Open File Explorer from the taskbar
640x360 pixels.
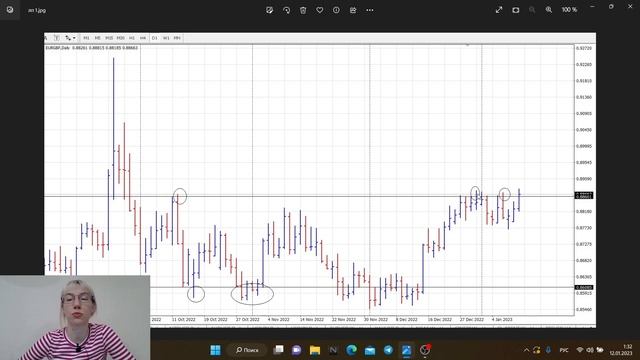pyautogui.click(x=315, y=350)
